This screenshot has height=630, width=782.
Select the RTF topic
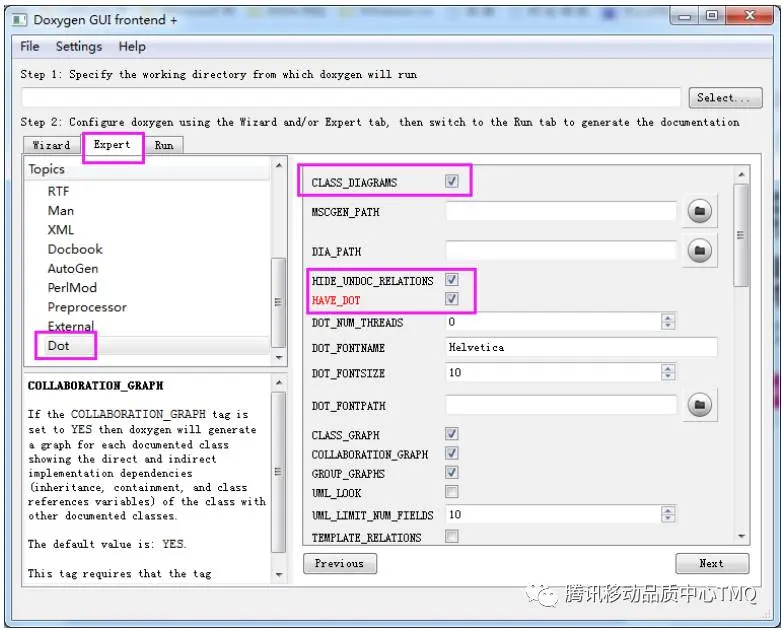pyautogui.click(x=58, y=192)
